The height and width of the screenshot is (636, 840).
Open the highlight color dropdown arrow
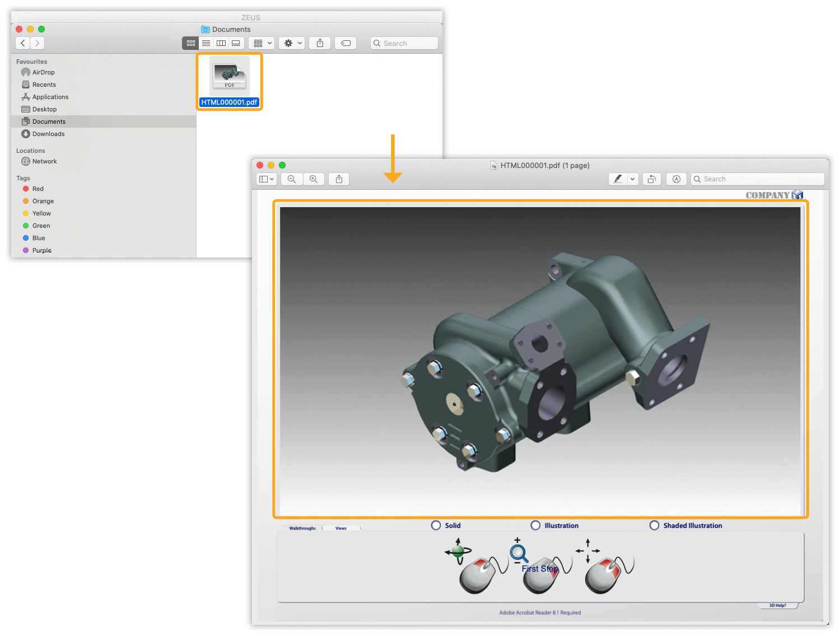point(633,179)
